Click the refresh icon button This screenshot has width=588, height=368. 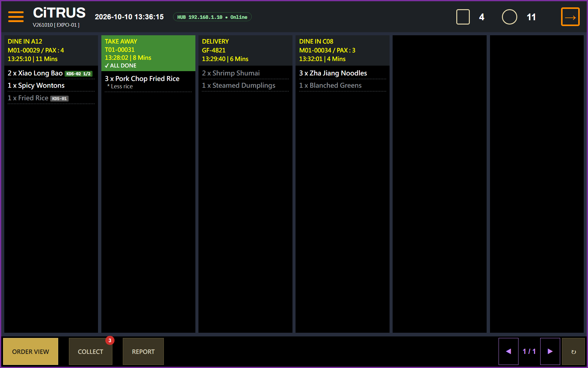(x=573, y=351)
